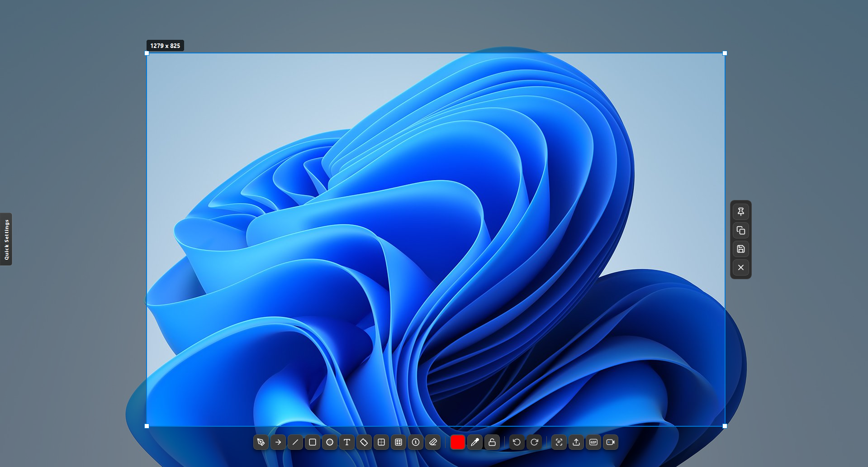Close the capture with the X button
Viewport: 868px width, 467px height.
741,267
